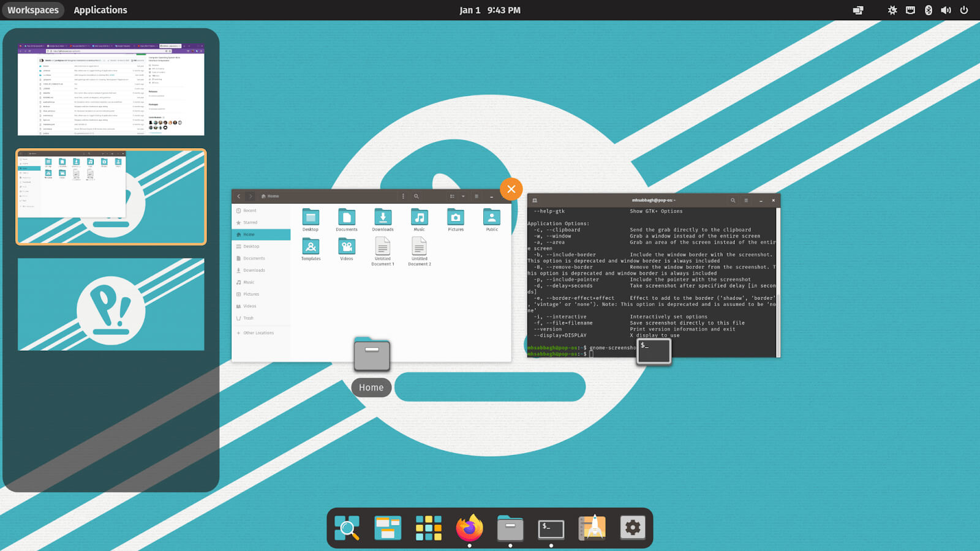Open the Downloads folder icon in the file grid
Viewport: 980px width, 551px height.
pyautogui.click(x=383, y=220)
